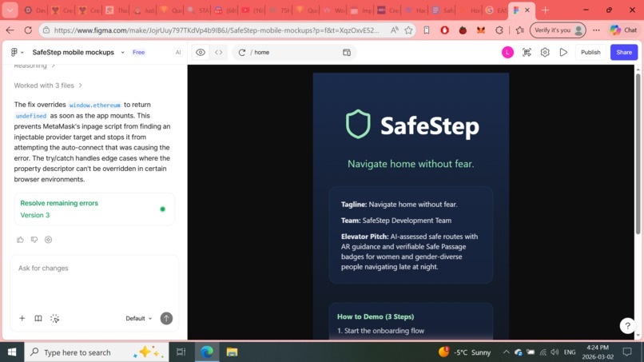Open a new browser tab
644x362 pixels.
click(x=545, y=10)
